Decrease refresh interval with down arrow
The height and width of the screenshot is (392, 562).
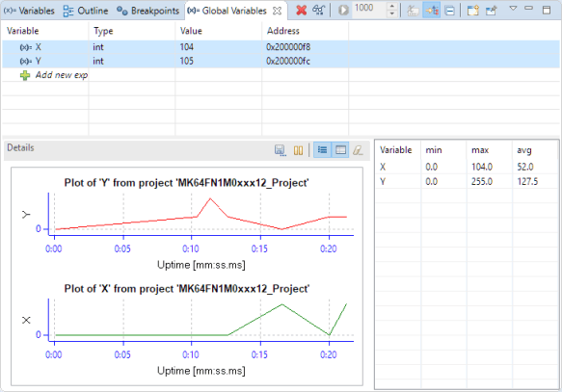click(x=392, y=13)
